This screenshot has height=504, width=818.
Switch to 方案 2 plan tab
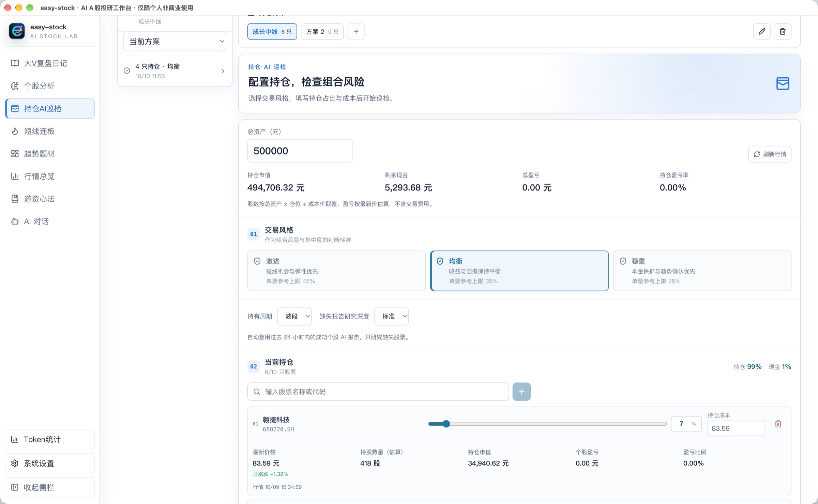[322, 32]
